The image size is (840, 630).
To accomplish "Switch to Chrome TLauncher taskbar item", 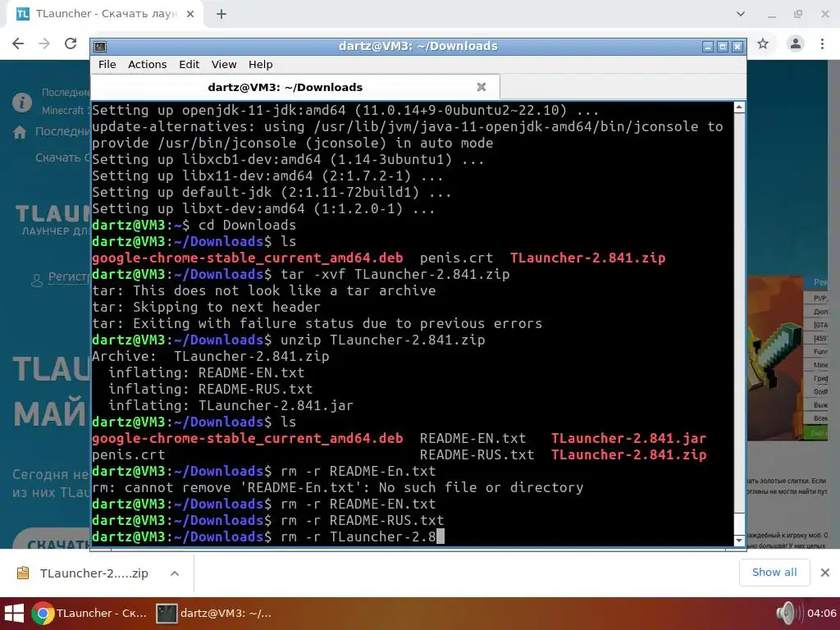I will [90, 614].
